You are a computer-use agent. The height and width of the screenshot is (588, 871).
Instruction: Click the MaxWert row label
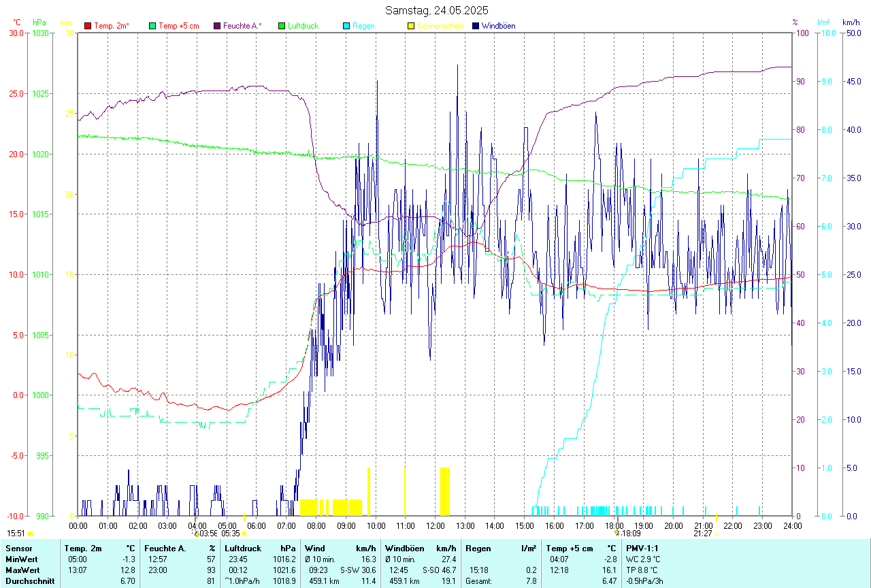tap(22, 570)
